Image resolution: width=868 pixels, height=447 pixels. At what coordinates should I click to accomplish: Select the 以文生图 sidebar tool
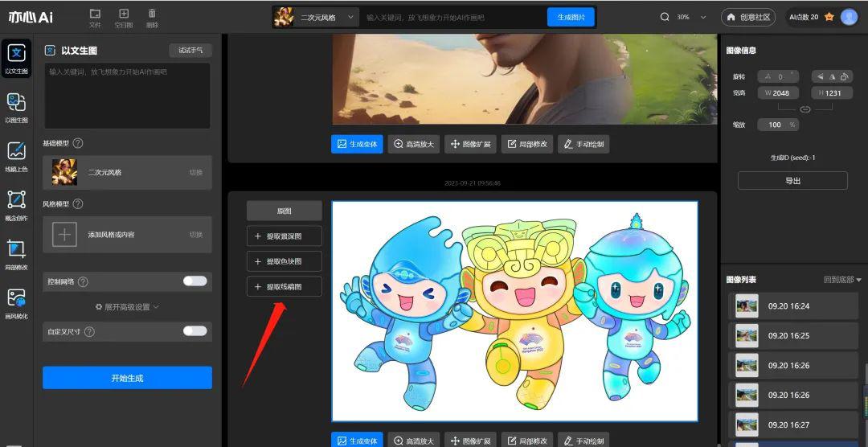point(16,58)
